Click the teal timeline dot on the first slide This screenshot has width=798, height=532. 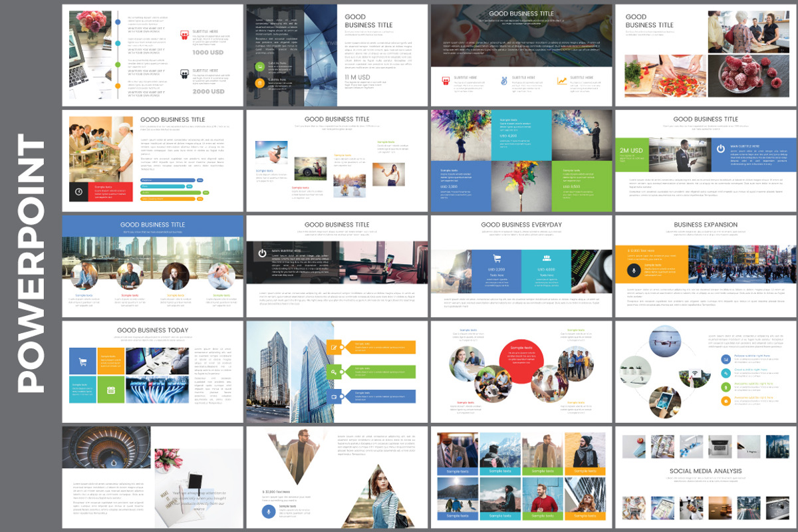pos(117,43)
